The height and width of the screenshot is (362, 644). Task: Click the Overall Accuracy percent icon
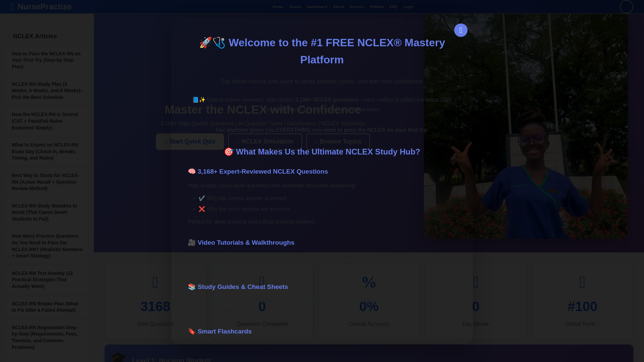coord(369,282)
